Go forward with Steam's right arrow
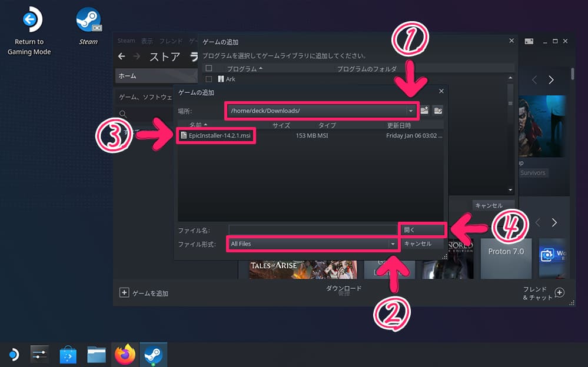Image resolution: width=588 pixels, height=367 pixels. (x=137, y=56)
